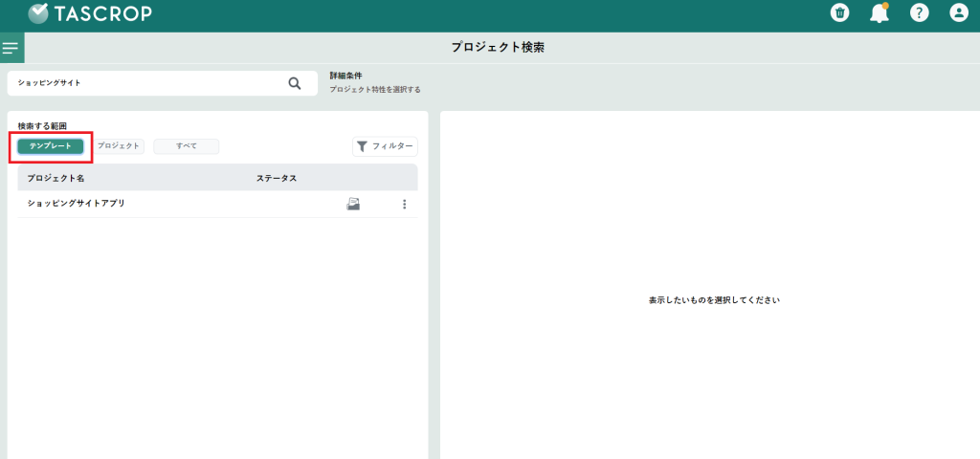Click the TASCROP logo
This screenshot has height=459, width=980.
coord(89,13)
